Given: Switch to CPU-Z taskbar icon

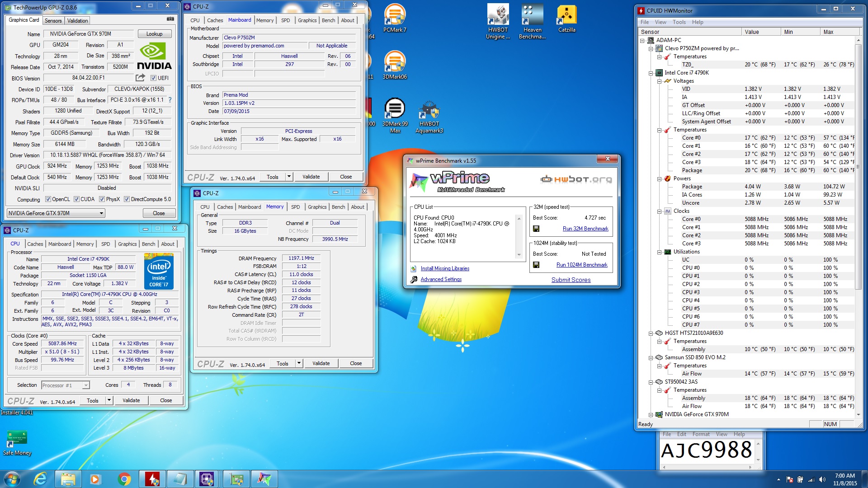Looking at the screenshot, I should point(207,479).
